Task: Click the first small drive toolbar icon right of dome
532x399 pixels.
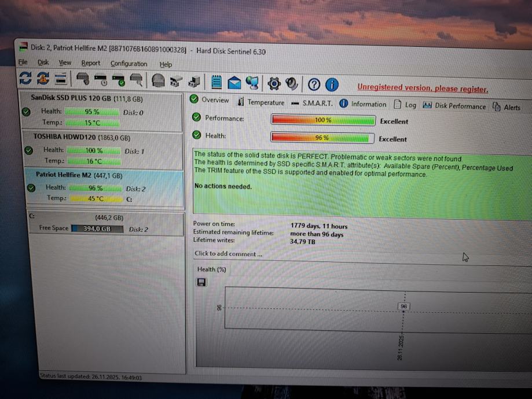Action: click(x=176, y=82)
